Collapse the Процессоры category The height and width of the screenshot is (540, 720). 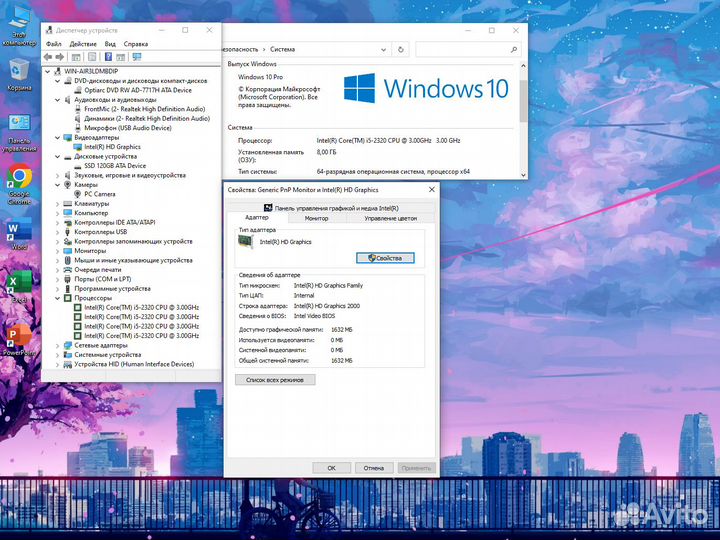[x=57, y=298]
